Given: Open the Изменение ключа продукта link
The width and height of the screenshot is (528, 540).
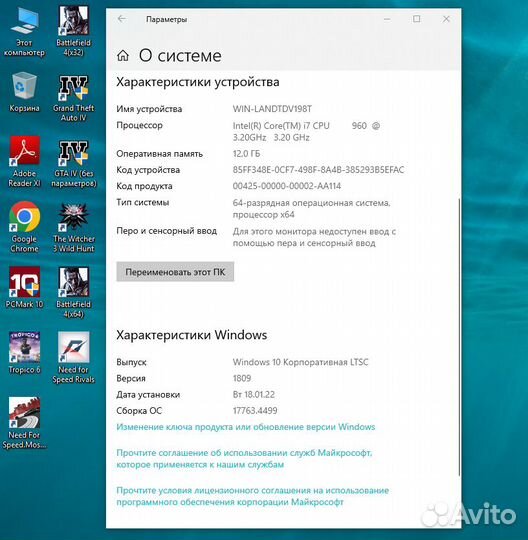Looking at the screenshot, I should pyautogui.click(x=246, y=427).
